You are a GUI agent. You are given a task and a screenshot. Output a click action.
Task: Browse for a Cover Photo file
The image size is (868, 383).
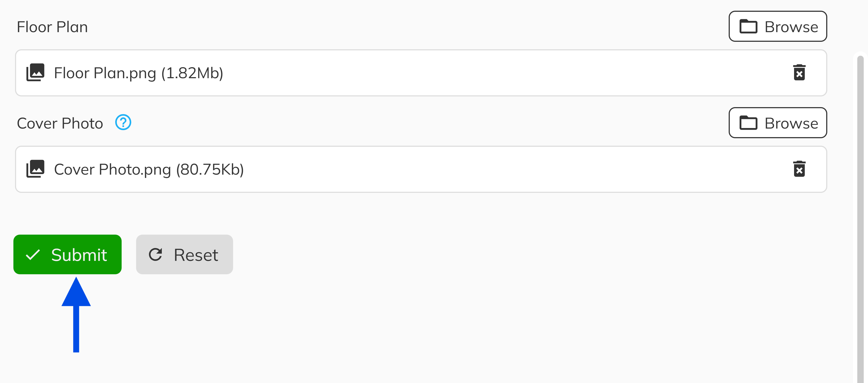(777, 123)
